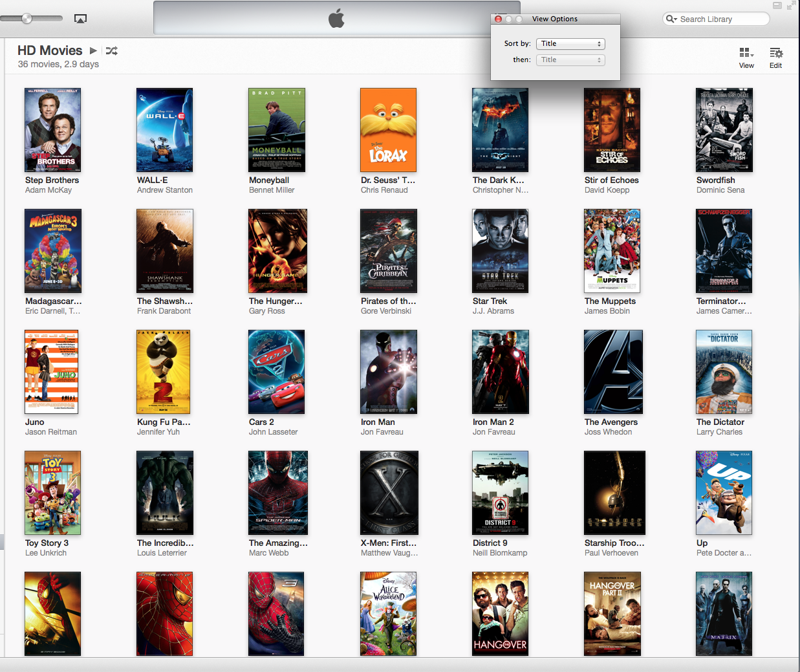Click the Spider-Man 3 poster
Screen dimensions: 800x672
[x=276, y=614]
